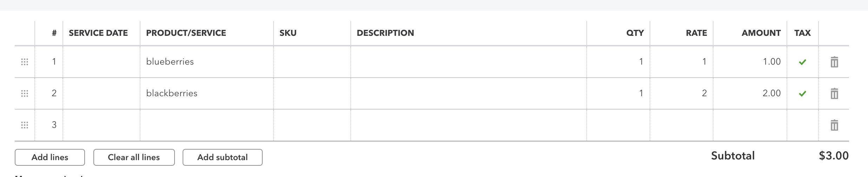Image resolution: width=868 pixels, height=177 pixels.
Task: Grab drag handle for row 2
Action: 25,93
